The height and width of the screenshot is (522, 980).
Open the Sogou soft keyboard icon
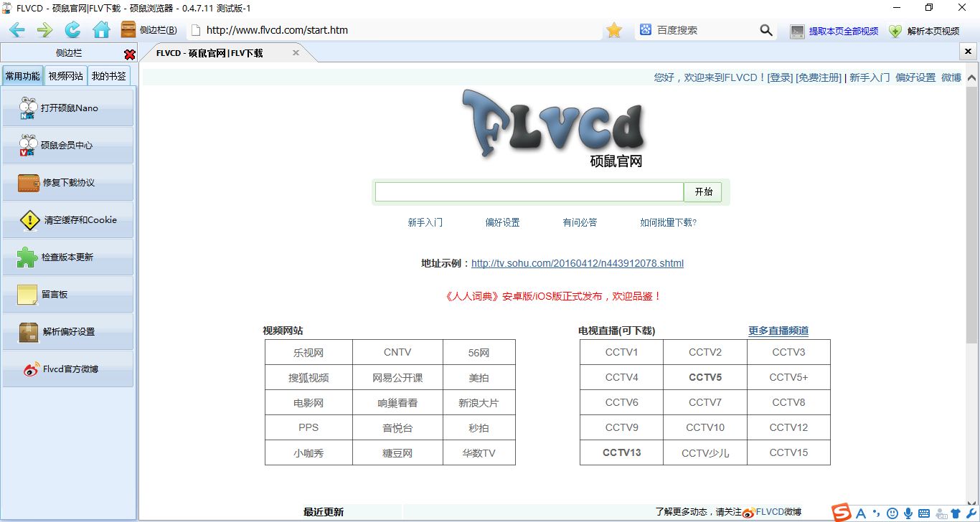(924, 513)
